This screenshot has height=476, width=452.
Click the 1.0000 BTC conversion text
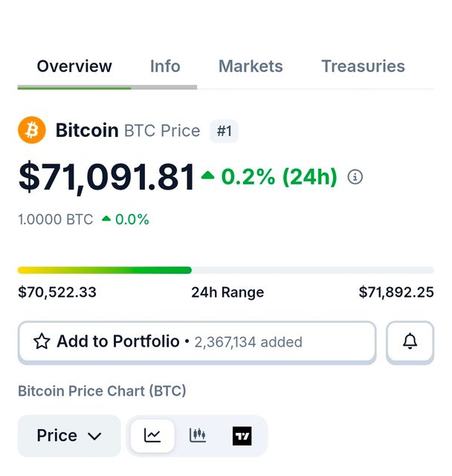56,219
